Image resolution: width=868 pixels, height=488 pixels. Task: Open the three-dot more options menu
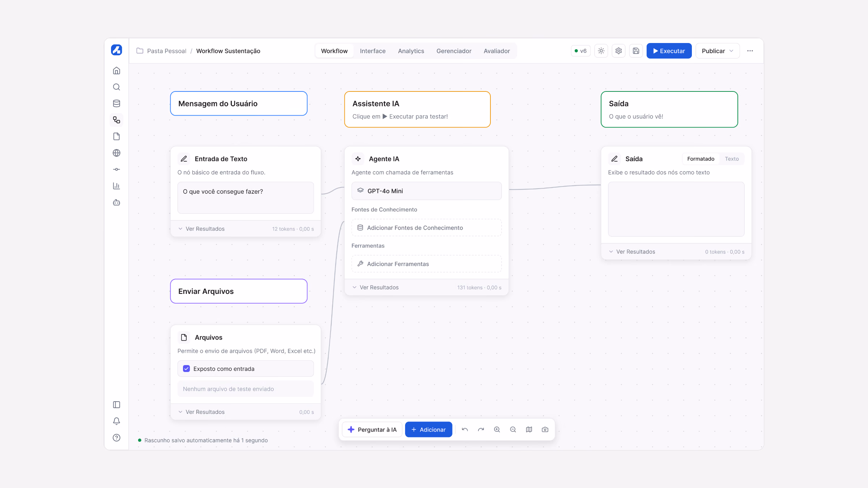[750, 51]
